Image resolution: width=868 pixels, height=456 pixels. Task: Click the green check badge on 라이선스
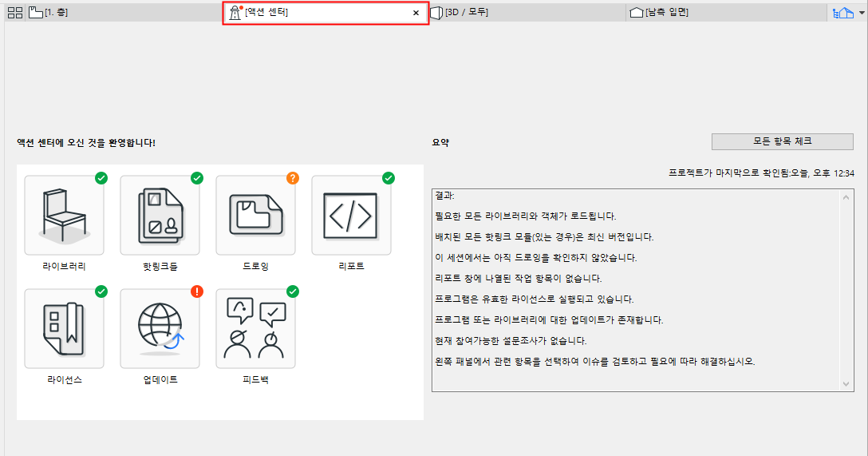point(101,291)
